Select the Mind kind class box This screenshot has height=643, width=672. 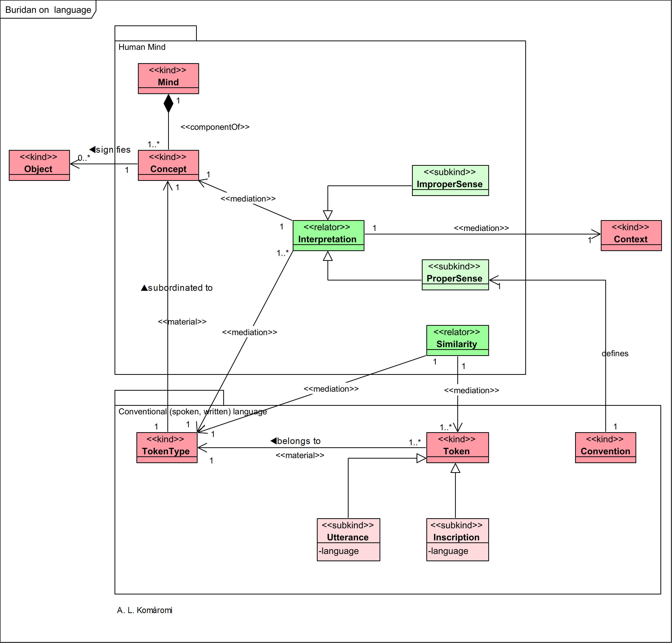click(168, 78)
